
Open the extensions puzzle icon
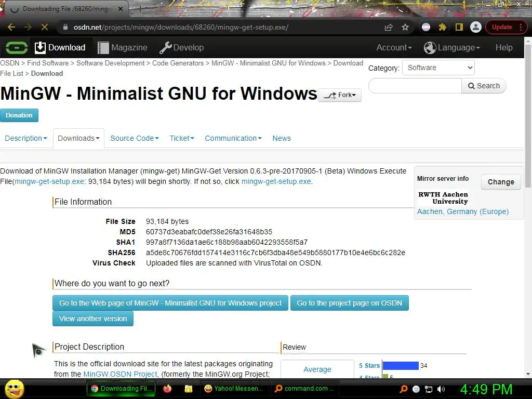(443, 27)
